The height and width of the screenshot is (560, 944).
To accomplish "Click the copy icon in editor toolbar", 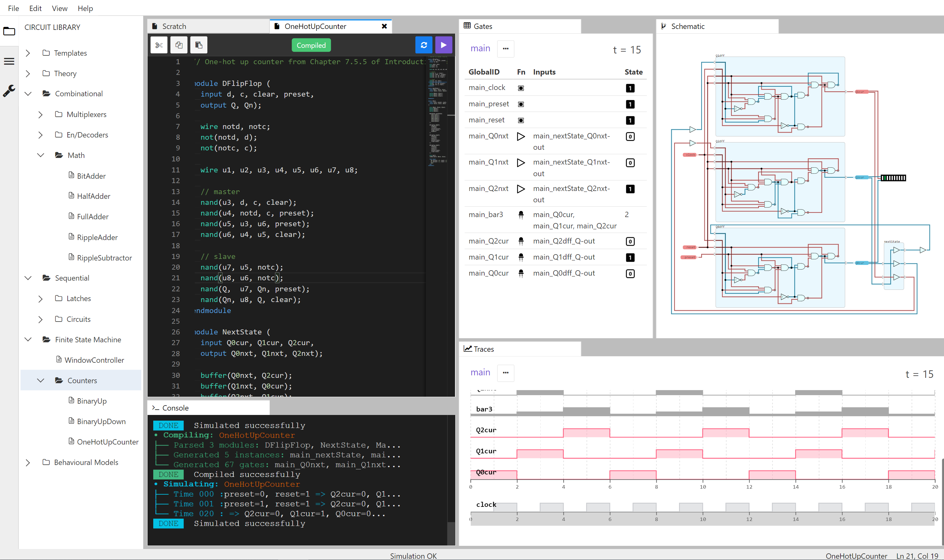I will [x=179, y=45].
